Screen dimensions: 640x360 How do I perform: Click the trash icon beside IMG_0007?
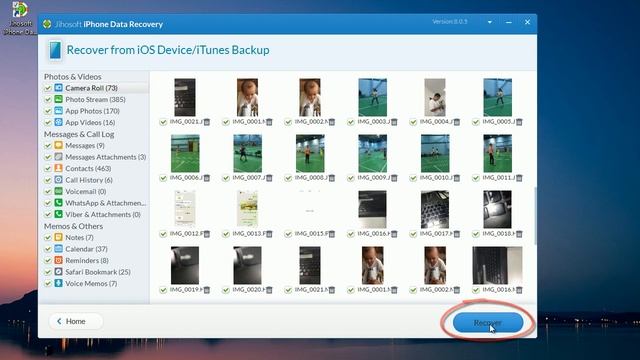[269, 178]
